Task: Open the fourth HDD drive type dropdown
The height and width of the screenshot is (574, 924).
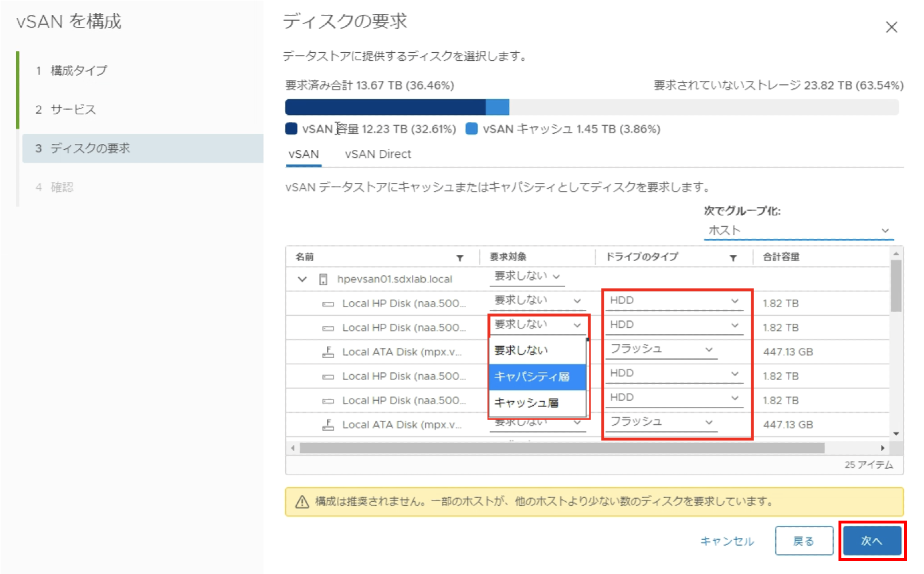Action: click(674, 398)
